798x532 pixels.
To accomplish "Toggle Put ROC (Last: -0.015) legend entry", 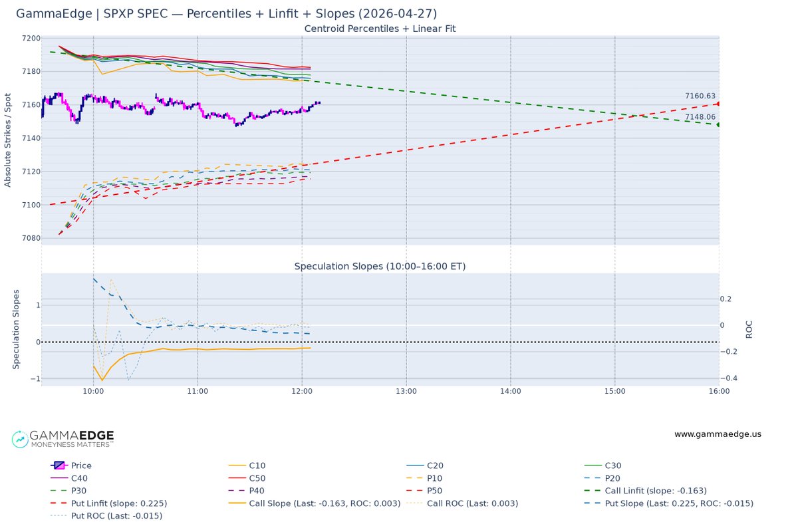I will coord(106,516).
